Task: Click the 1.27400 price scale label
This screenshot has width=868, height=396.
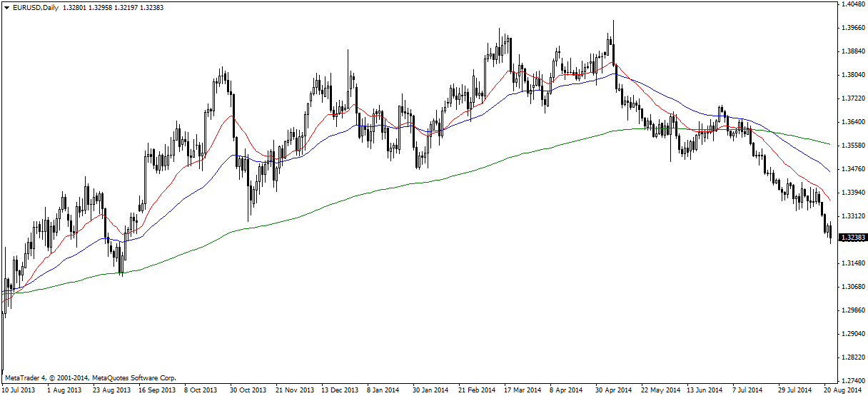Action: 853,380
